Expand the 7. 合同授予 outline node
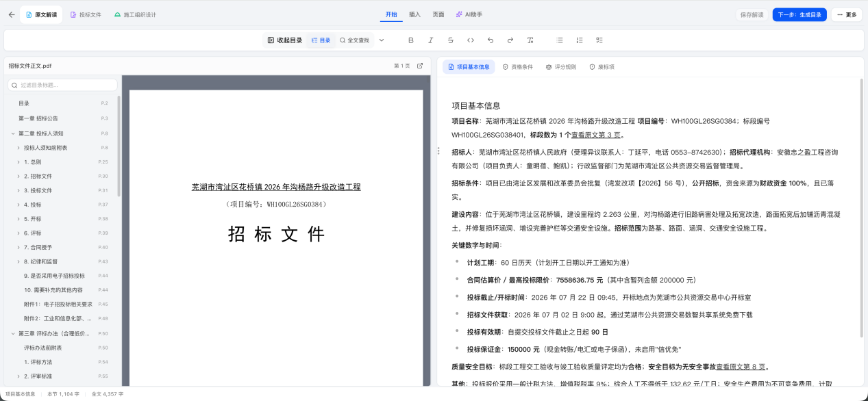868x401 pixels. (18, 247)
